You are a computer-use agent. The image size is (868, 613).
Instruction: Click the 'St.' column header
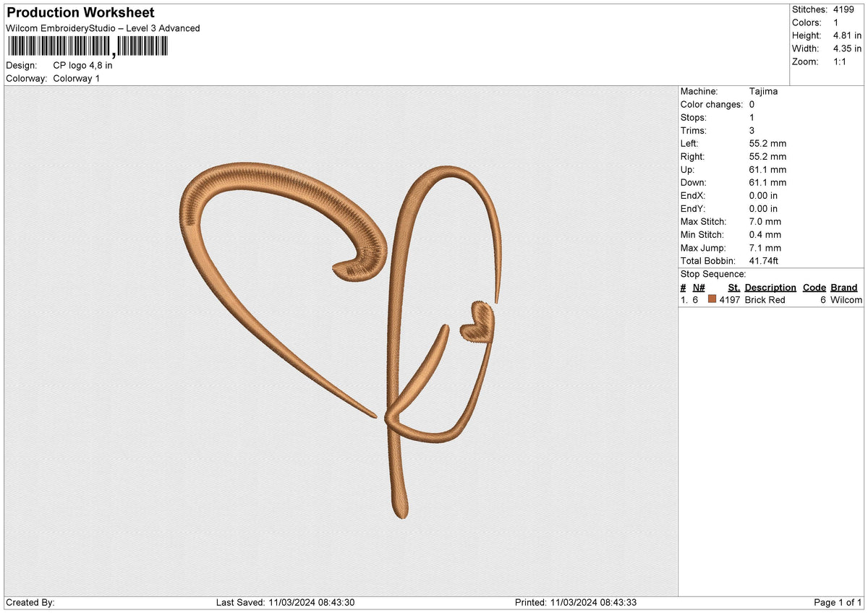734,288
